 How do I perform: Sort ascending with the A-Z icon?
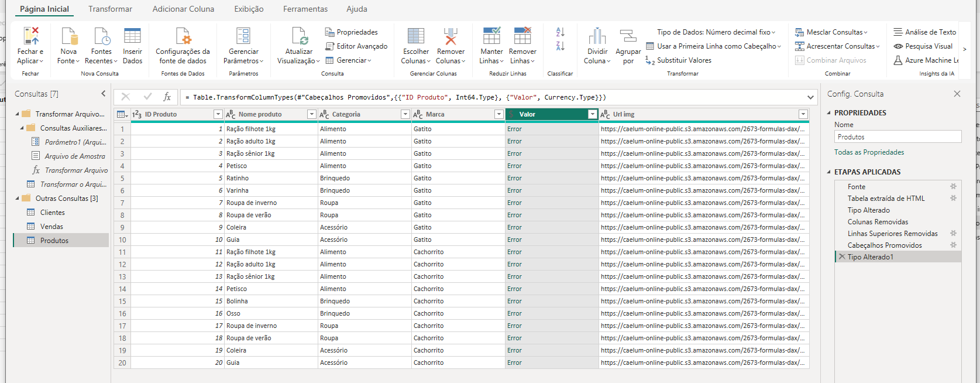[560, 32]
